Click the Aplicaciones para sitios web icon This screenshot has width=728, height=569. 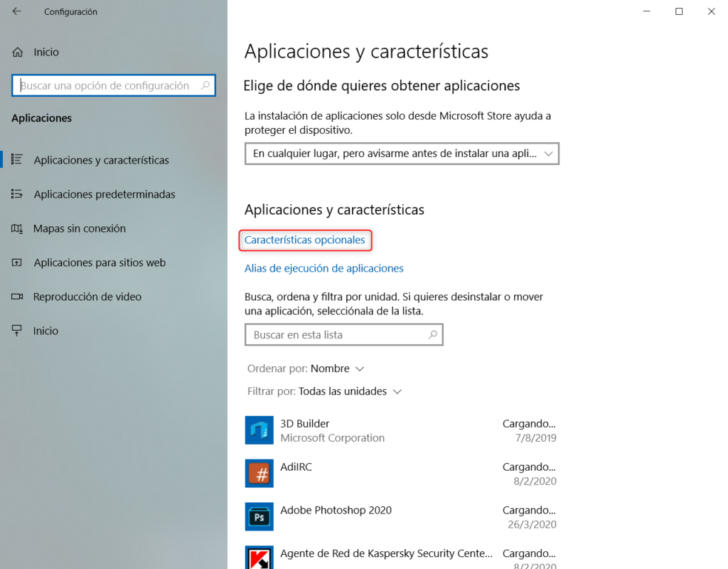18,262
